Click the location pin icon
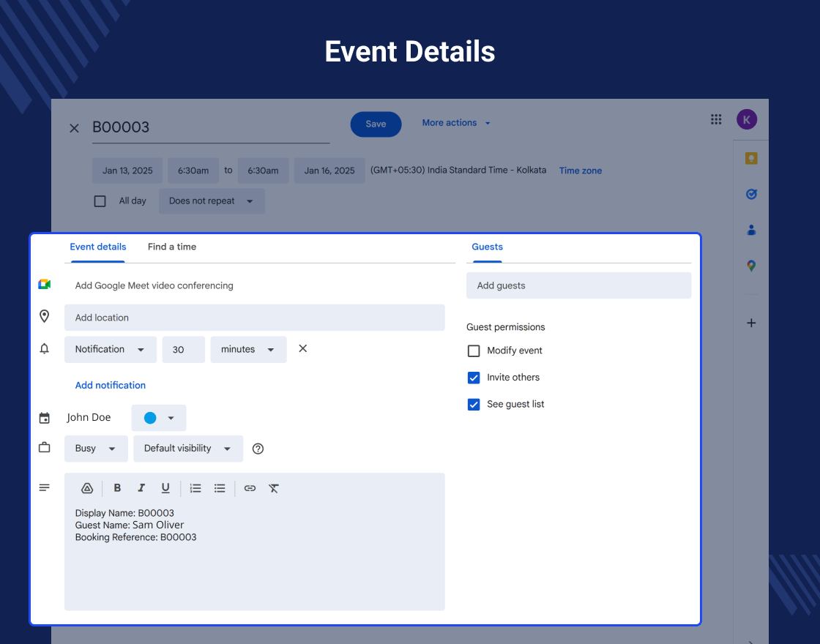The height and width of the screenshot is (644, 820). (x=45, y=316)
